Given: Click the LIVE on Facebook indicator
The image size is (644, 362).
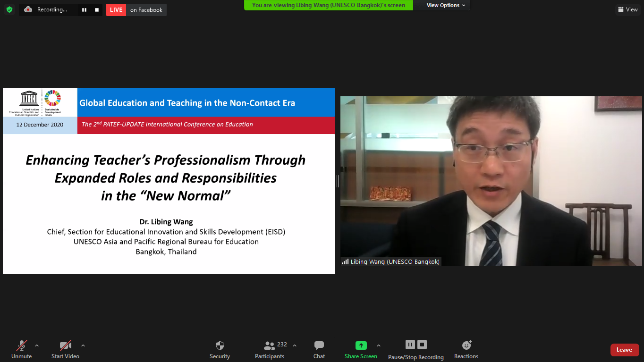Looking at the screenshot, I should 136,10.
